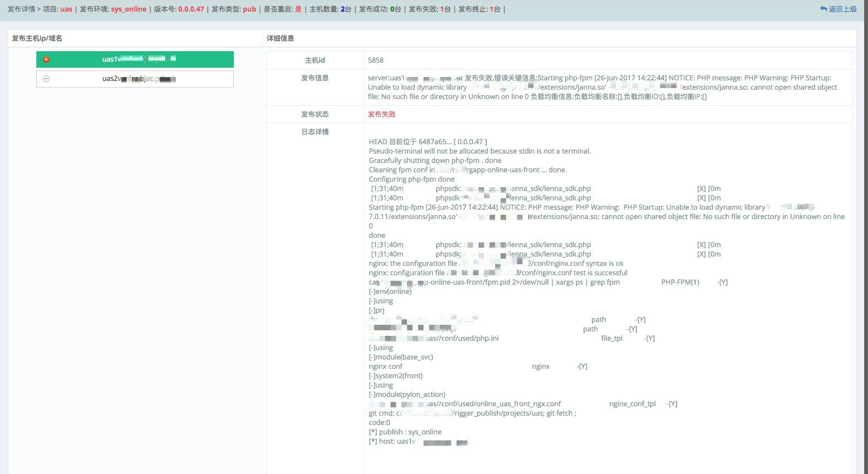
Task: Click the 主机数量: 2台 header text
Action: [330, 9]
